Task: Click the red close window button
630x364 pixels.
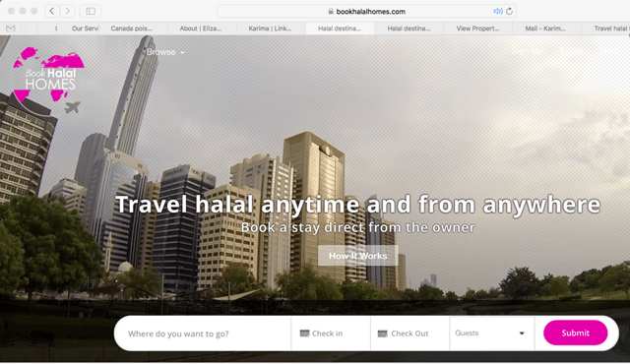Action: click(11, 11)
